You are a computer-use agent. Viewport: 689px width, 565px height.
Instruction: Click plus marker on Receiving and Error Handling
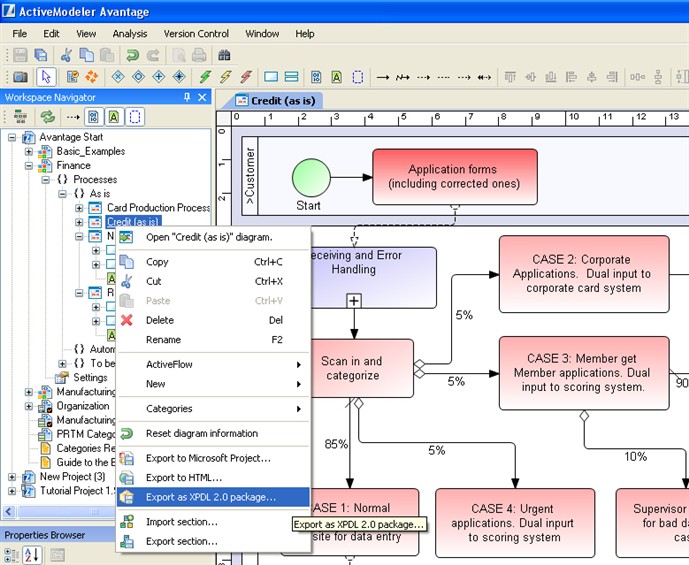point(354,301)
